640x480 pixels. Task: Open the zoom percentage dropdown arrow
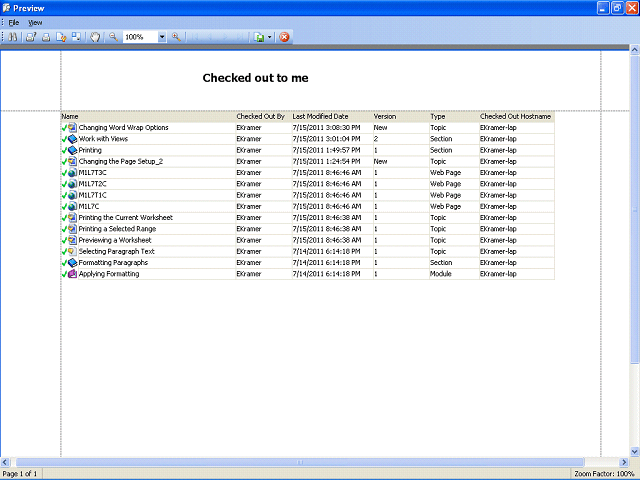pos(162,37)
